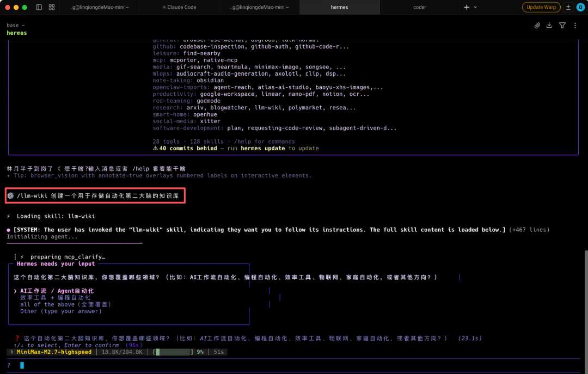Click the red question mark icon
588x374 pixels.
coord(17,338)
